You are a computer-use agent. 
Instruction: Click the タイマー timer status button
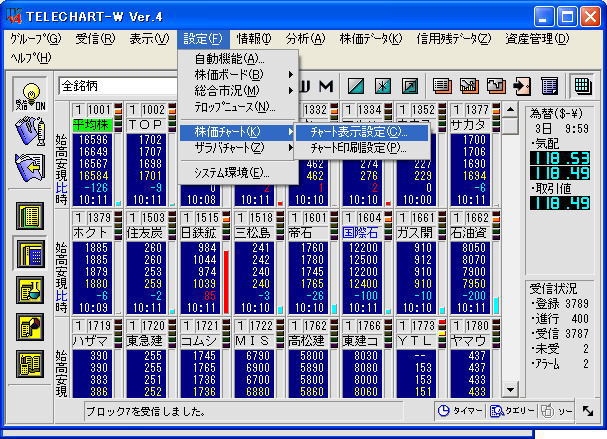tap(460, 411)
